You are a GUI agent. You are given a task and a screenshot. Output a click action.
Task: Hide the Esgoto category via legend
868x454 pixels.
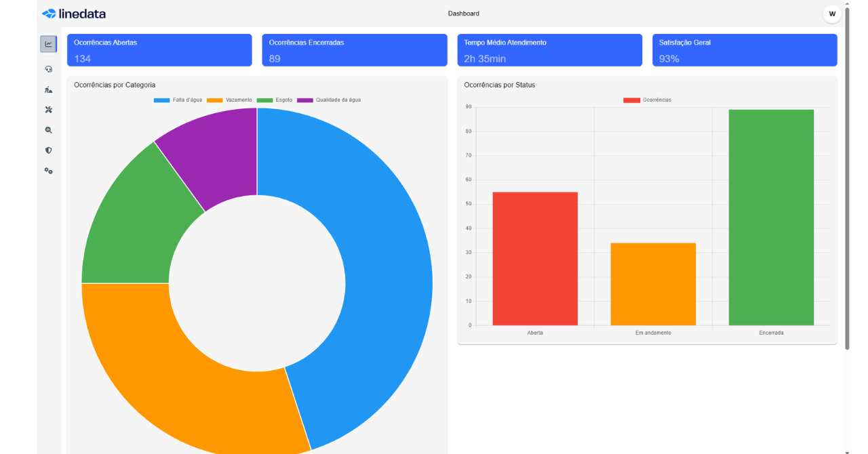tap(275, 100)
